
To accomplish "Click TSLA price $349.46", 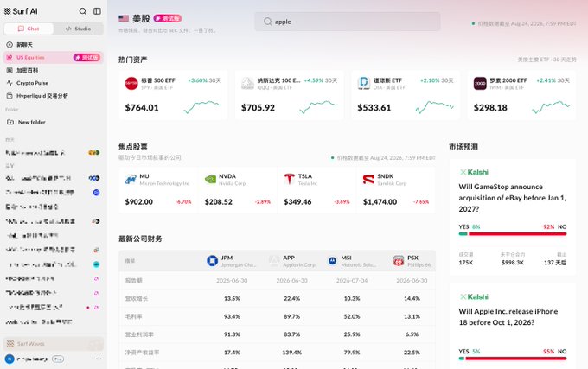I will coord(297,202).
